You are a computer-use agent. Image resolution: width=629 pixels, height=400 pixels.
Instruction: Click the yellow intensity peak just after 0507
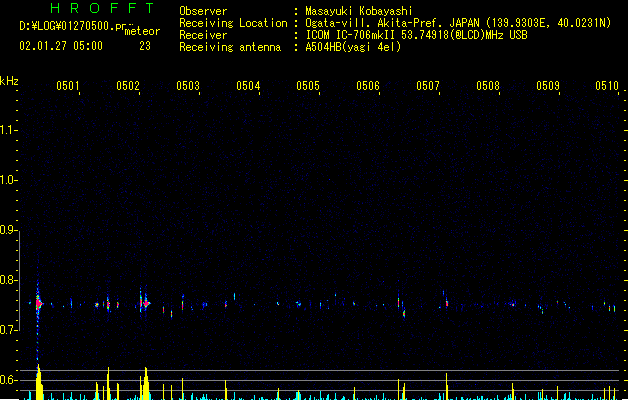[446, 386]
